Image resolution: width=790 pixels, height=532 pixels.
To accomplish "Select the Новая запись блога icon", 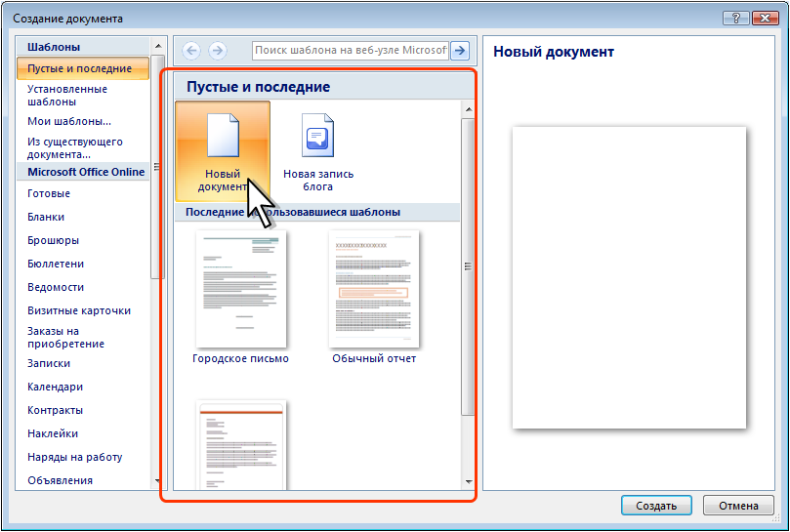I will point(318,136).
